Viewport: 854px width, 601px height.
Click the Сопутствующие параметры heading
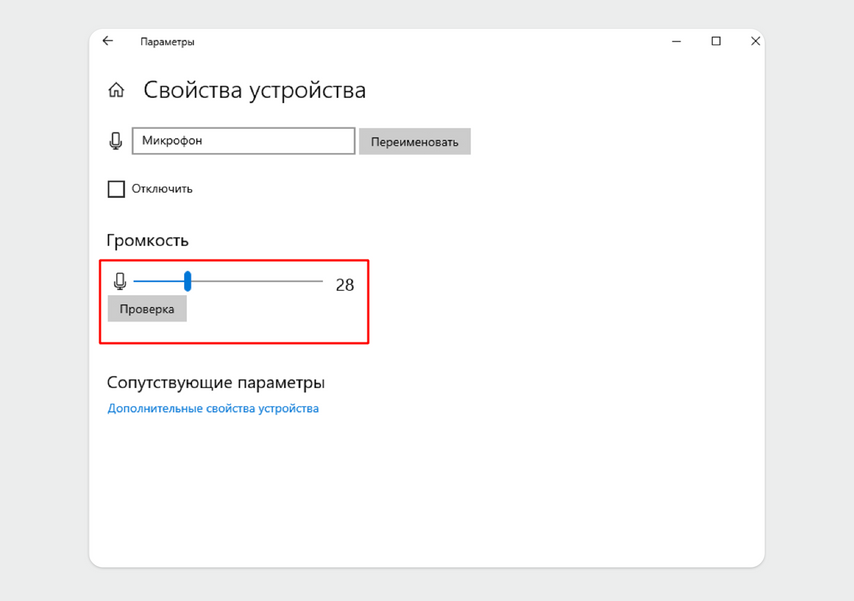click(x=215, y=382)
